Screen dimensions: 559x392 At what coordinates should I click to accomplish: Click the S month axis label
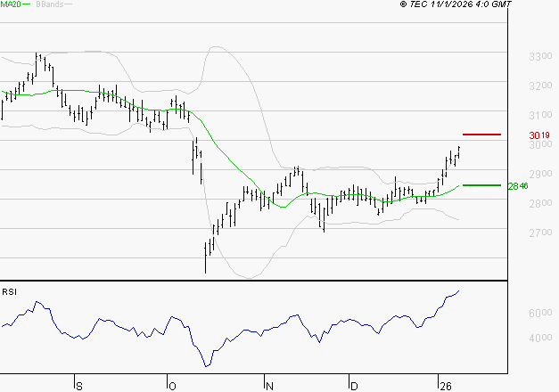coord(79,387)
